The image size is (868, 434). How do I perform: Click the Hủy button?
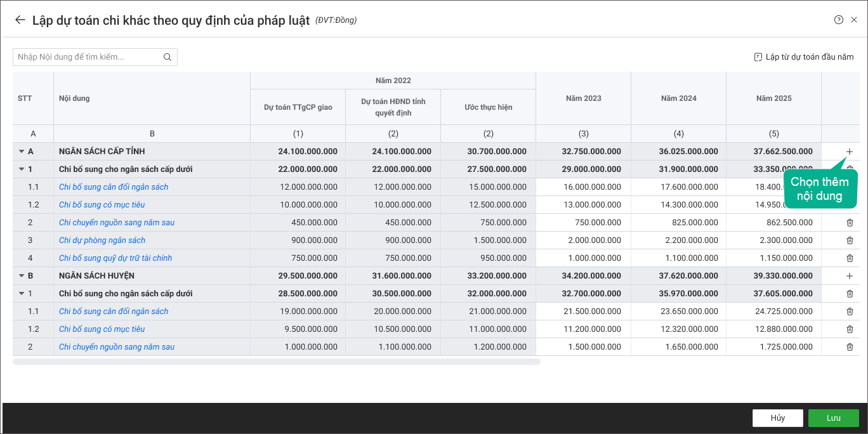[777, 418]
